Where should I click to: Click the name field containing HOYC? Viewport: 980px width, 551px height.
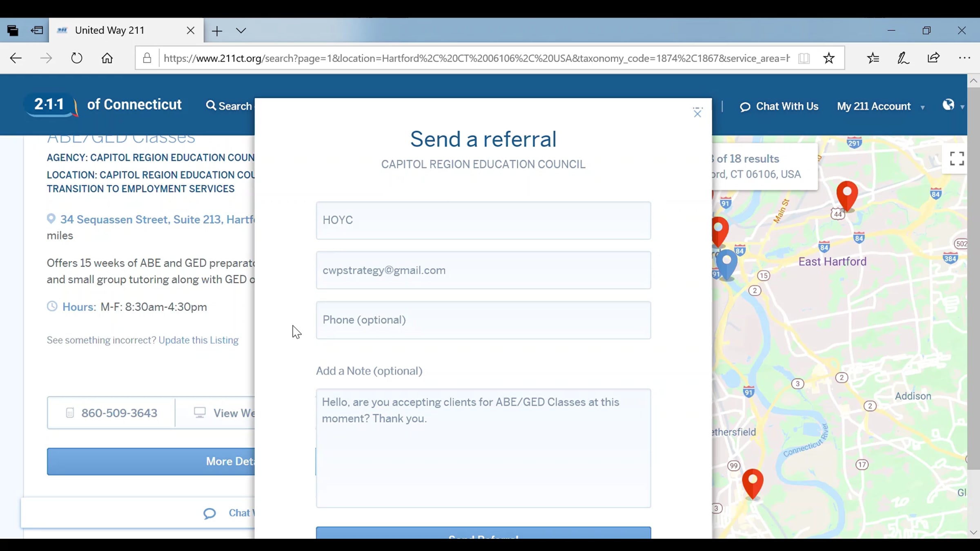[x=483, y=220]
